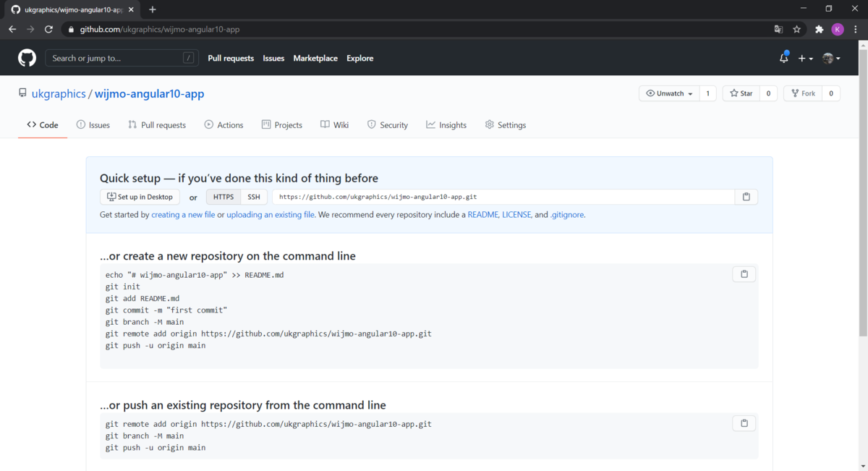The height and width of the screenshot is (471, 868).
Task: View the watchers count 1
Action: [x=708, y=93]
